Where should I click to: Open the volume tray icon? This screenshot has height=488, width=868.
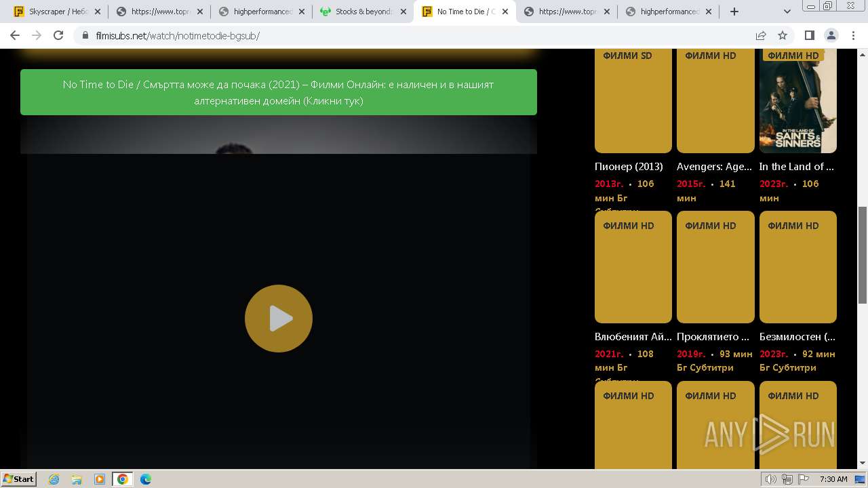coord(770,479)
